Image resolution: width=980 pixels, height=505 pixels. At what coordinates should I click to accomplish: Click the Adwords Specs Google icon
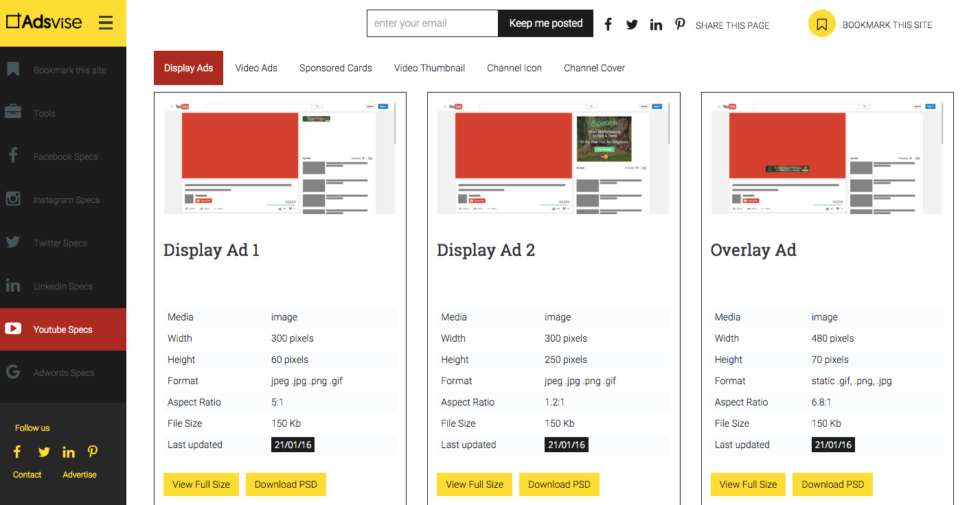pyautogui.click(x=13, y=372)
